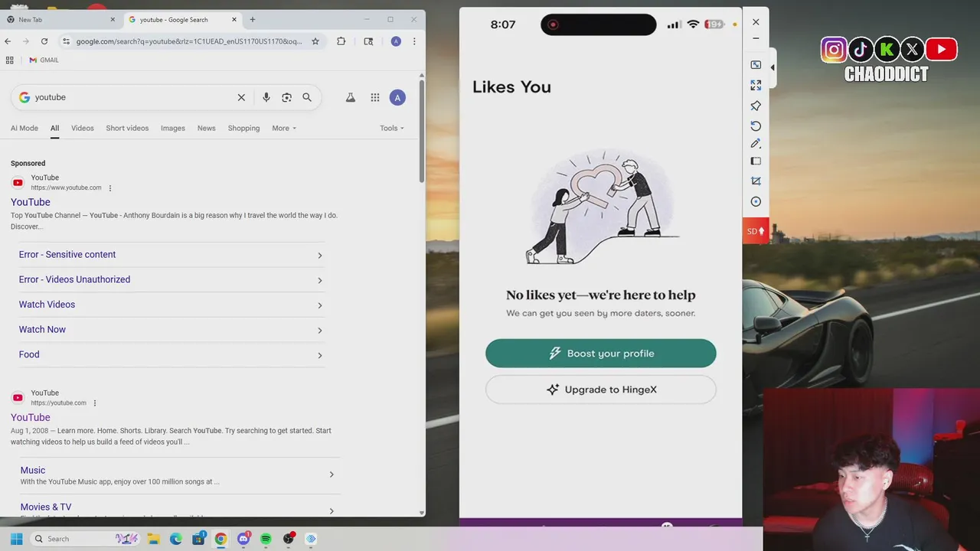The width and height of the screenshot is (980, 551).
Task: Open the GMAIL bookmark
Action: pyautogui.click(x=44, y=60)
